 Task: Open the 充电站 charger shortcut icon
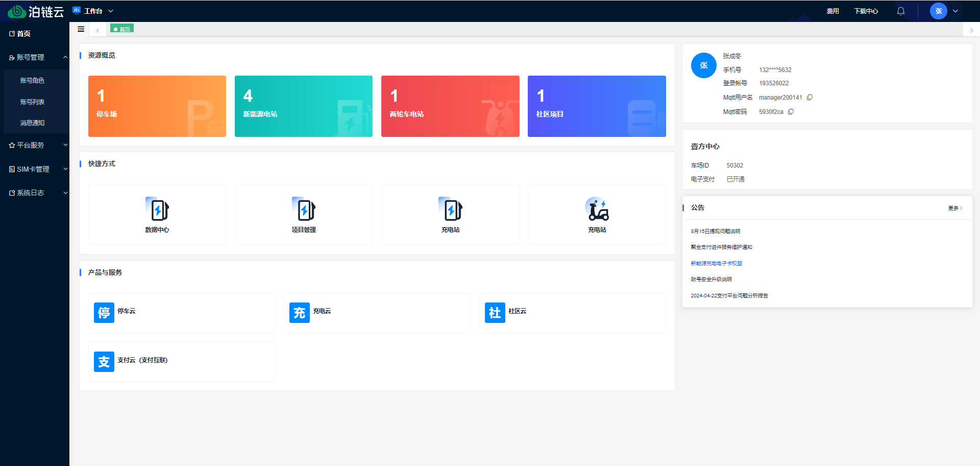[450, 208]
